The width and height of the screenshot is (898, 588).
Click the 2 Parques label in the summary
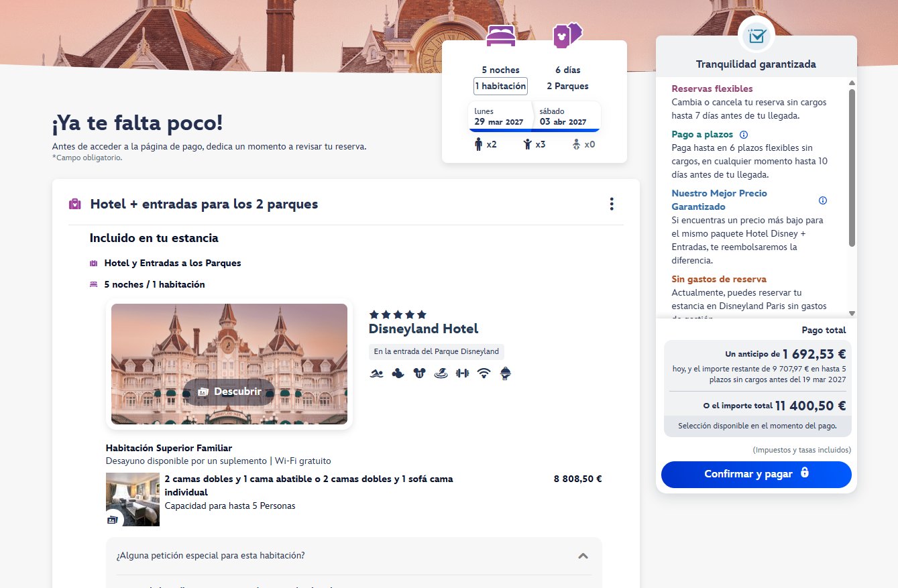[x=567, y=86]
